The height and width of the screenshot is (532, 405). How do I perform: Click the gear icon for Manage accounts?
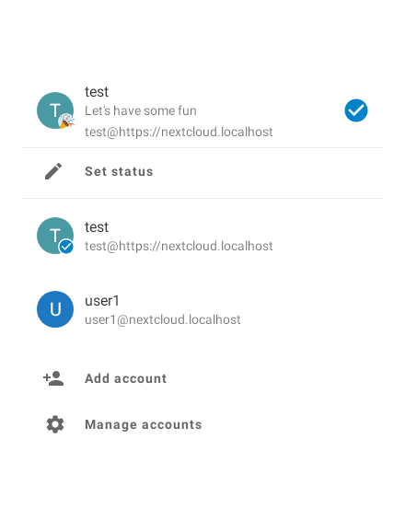(x=55, y=424)
